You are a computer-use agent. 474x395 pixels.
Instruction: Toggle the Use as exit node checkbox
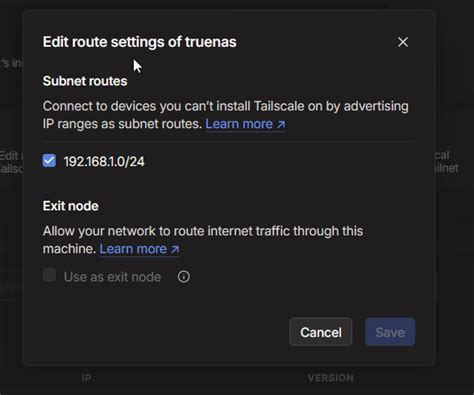click(x=49, y=276)
